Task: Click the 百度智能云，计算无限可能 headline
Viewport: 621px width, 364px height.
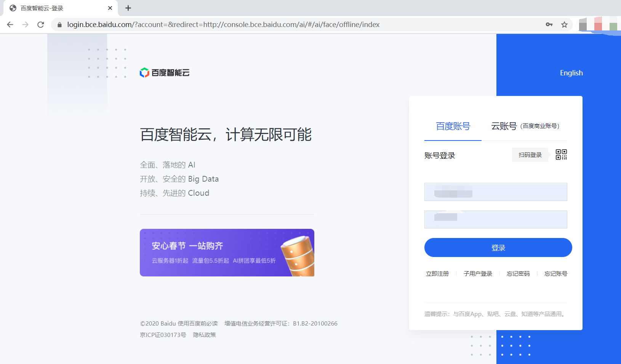Action: click(x=226, y=135)
